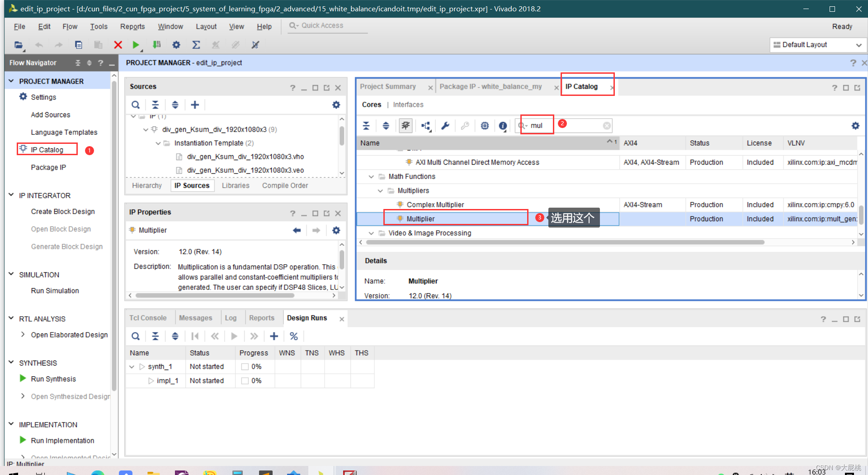This screenshot has width=868, height=475.
Task: Select Interfaces view in IP Catalog
Action: pyautogui.click(x=408, y=104)
